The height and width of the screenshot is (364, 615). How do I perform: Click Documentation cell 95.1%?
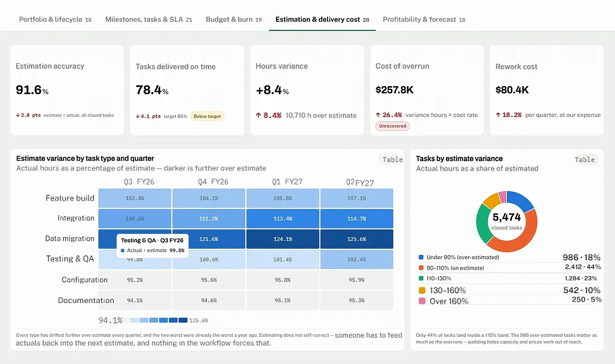(283, 300)
